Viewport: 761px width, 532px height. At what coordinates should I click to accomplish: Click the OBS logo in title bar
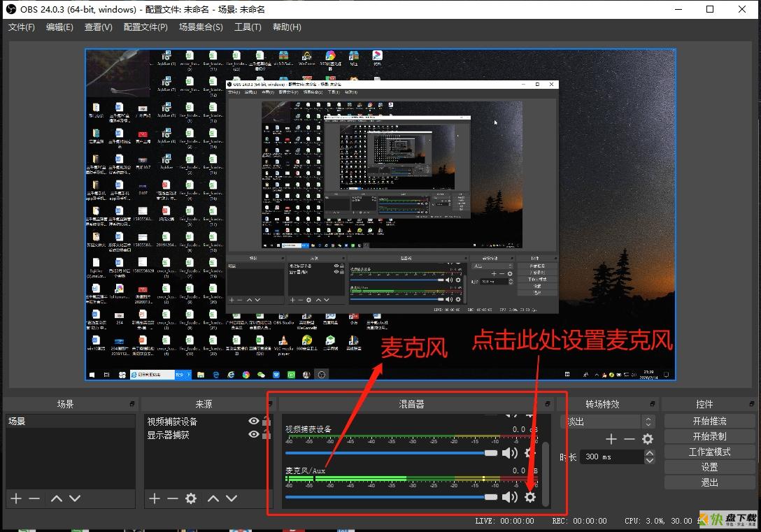coord(10,9)
